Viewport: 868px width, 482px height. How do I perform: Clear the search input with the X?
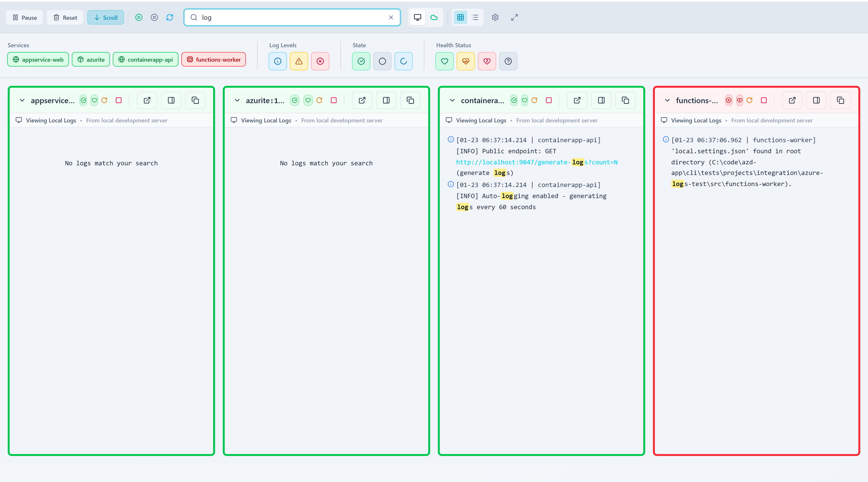click(391, 17)
